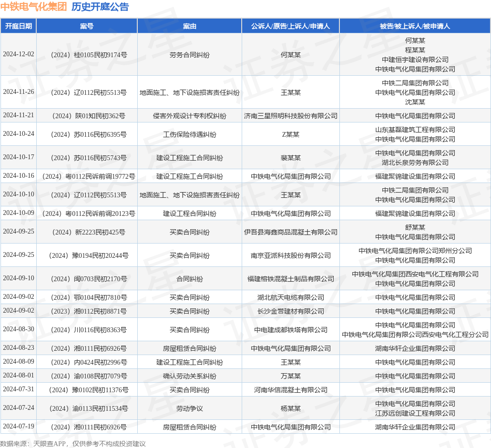Click defendant 舒某某
The width and height of the screenshot is (491, 448).
(x=415, y=227)
